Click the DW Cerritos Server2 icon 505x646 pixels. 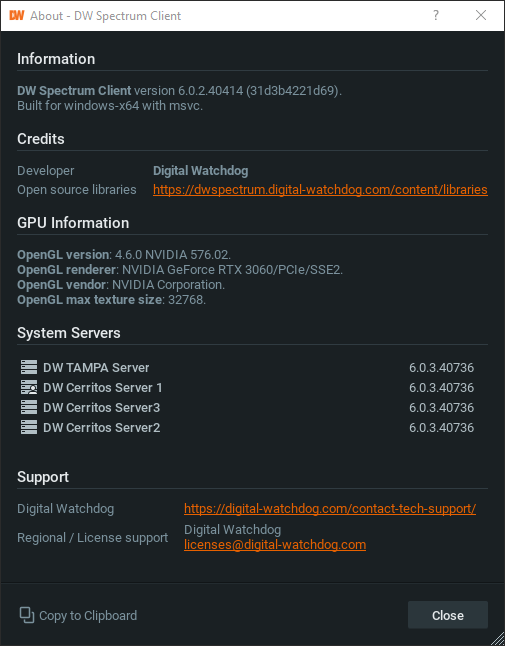coord(29,427)
